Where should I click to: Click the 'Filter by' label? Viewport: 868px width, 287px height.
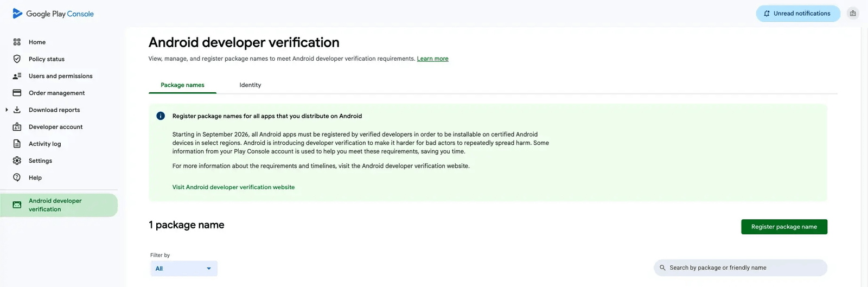(x=160, y=255)
